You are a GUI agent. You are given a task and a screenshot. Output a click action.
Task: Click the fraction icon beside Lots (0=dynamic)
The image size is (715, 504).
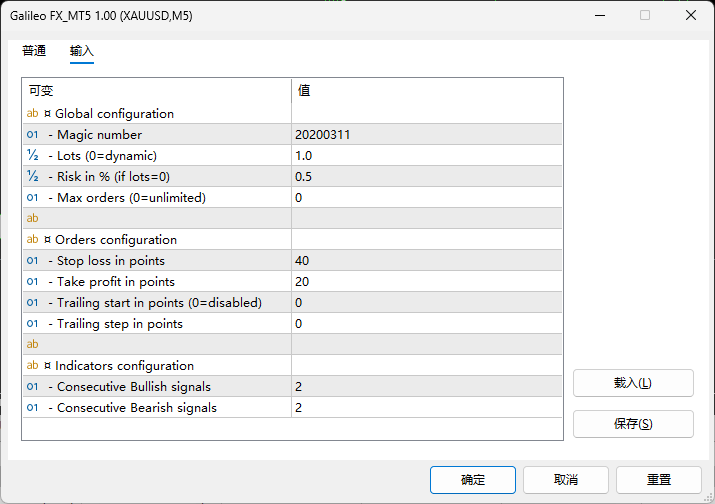tap(32, 156)
